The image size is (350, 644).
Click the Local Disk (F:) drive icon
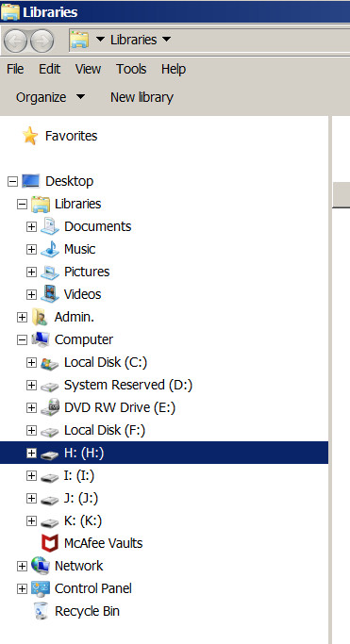pyautogui.click(x=50, y=431)
